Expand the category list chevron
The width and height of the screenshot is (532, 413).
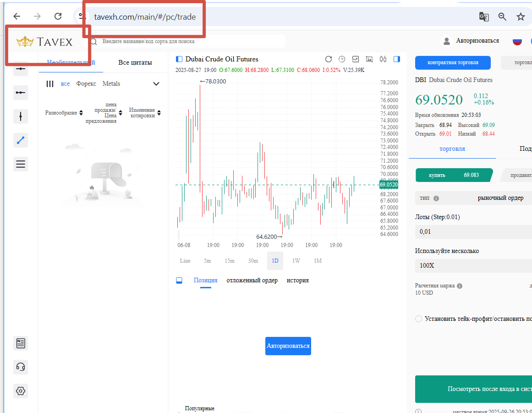coord(156,84)
